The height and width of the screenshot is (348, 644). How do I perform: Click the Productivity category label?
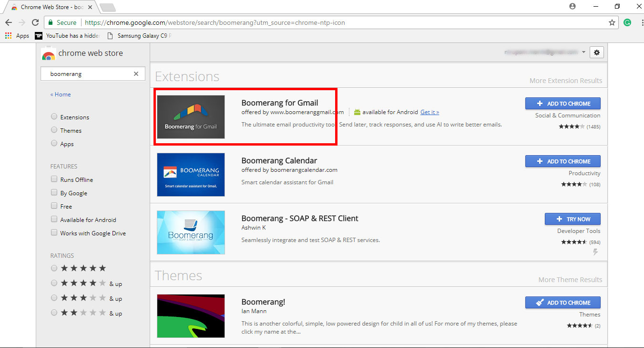click(x=584, y=173)
